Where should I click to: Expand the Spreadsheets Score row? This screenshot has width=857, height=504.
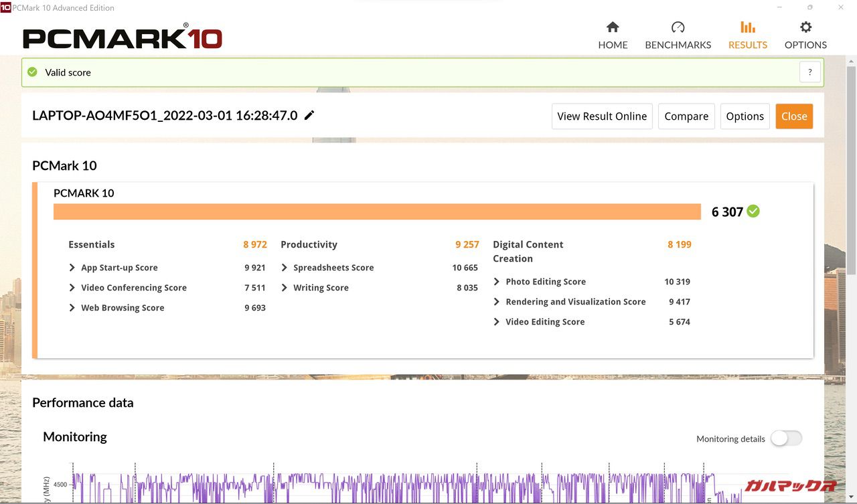[285, 268]
